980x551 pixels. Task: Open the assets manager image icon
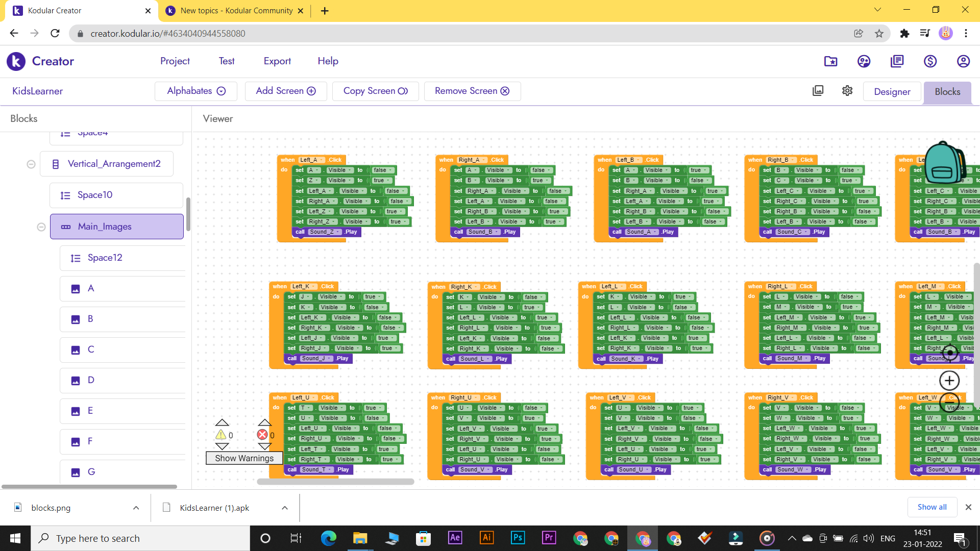[818, 91]
